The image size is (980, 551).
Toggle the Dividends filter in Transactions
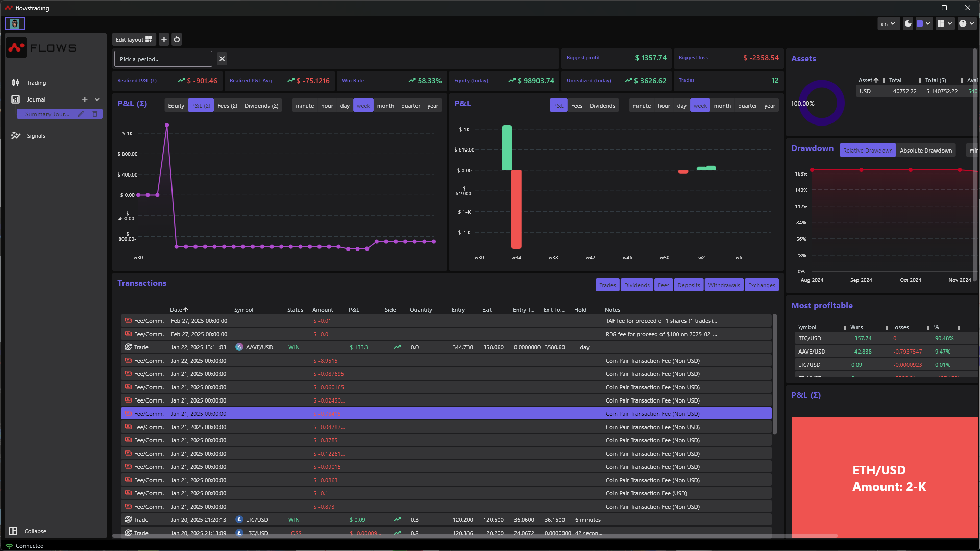tap(636, 285)
